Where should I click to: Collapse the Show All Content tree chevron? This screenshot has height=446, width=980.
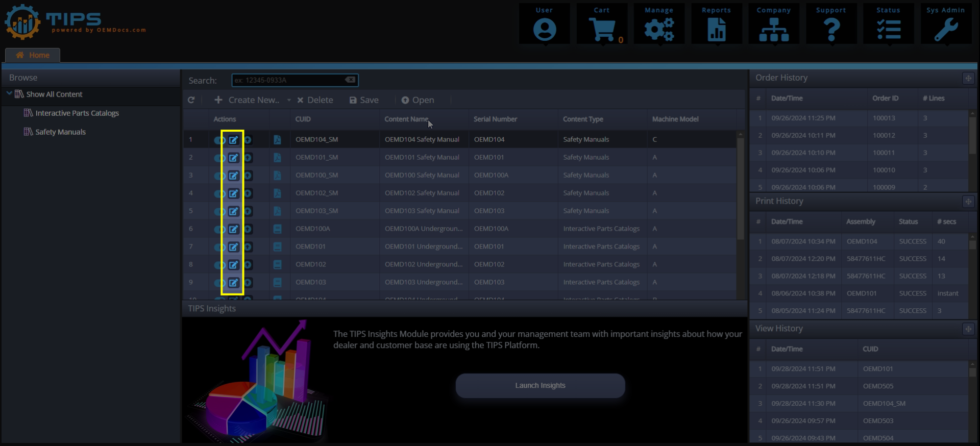click(9, 93)
